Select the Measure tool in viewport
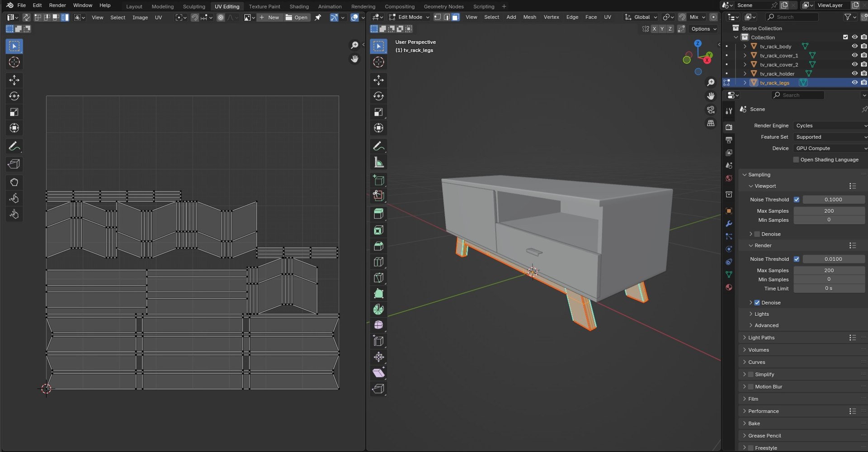 coord(378,162)
